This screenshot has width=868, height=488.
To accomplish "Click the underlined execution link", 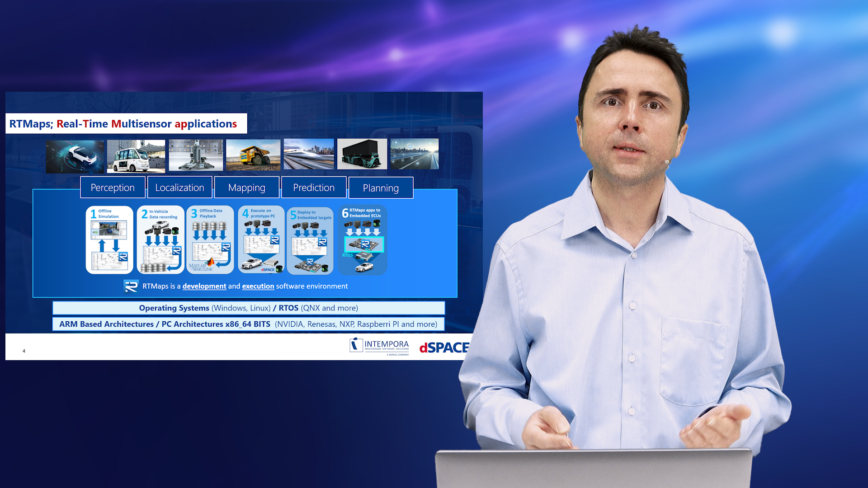I will coord(258,286).
